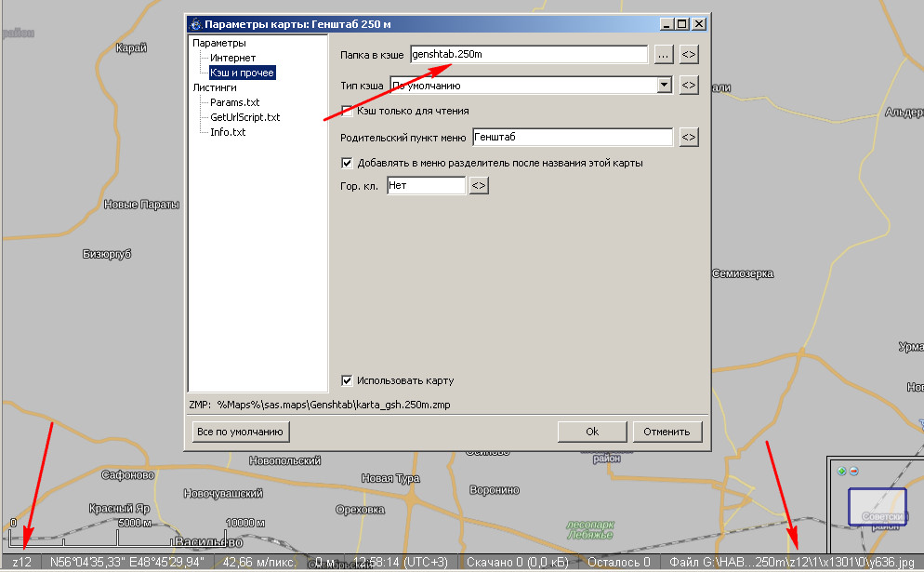The width and height of the screenshot is (924, 572).
Task: Reset hotkey field with its <> button
Action: [x=479, y=186]
